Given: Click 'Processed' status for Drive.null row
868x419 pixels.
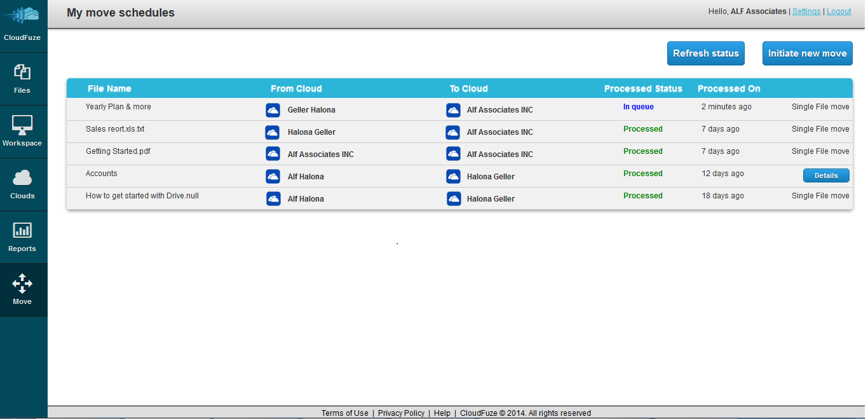Looking at the screenshot, I should pyautogui.click(x=643, y=196).
